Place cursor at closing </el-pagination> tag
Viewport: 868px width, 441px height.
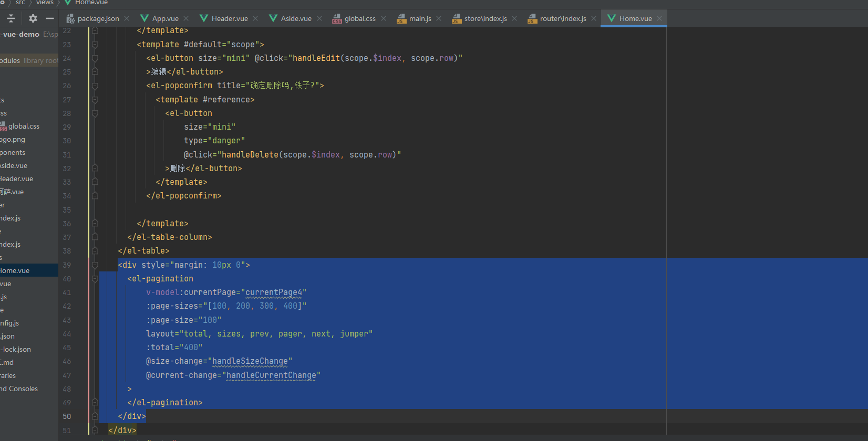point(165,403)
